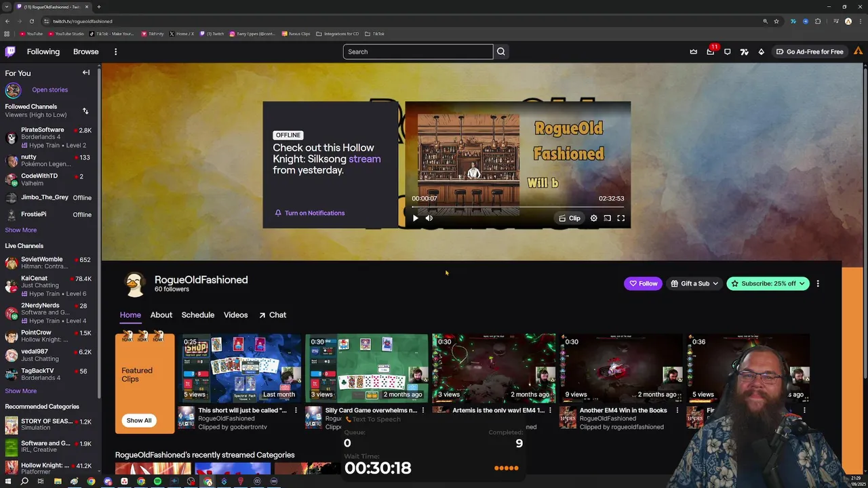The width and height of the screenshot is (868, 488).
Task: Open Software and G... recommended category
Action: pyautogui.click(x=49, y=447)
